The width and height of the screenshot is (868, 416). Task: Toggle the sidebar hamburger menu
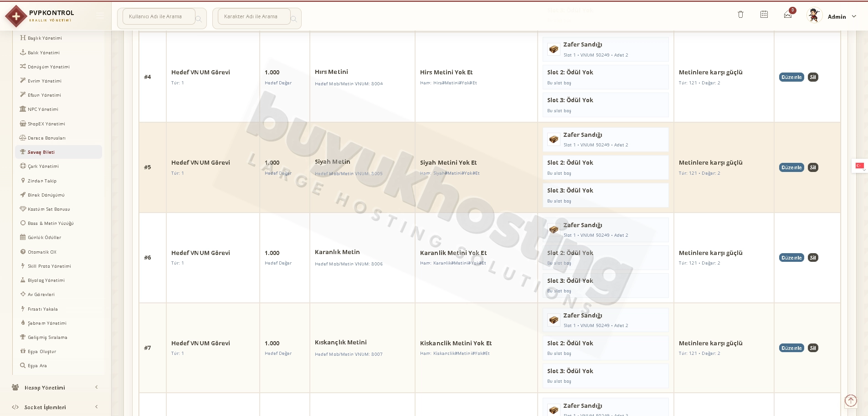pyautogui.click(x=100, y=16)
